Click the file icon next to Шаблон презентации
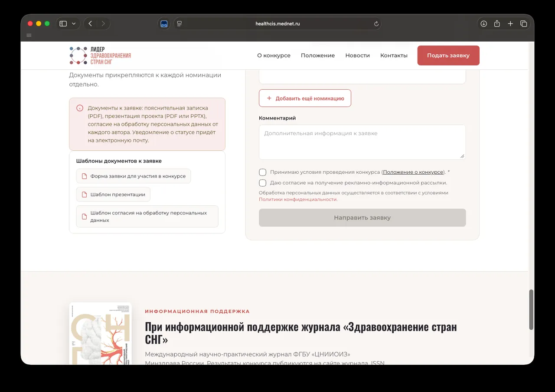 pyautogui.click(x=85, y=194)
